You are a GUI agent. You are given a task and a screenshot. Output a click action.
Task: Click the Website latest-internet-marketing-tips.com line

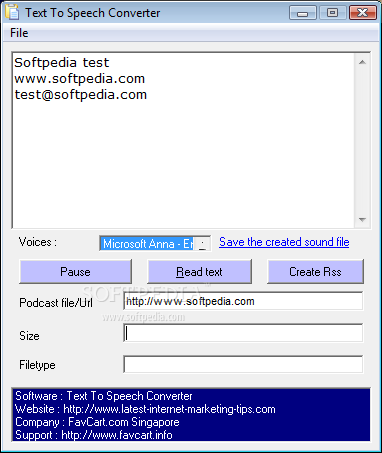145,409
